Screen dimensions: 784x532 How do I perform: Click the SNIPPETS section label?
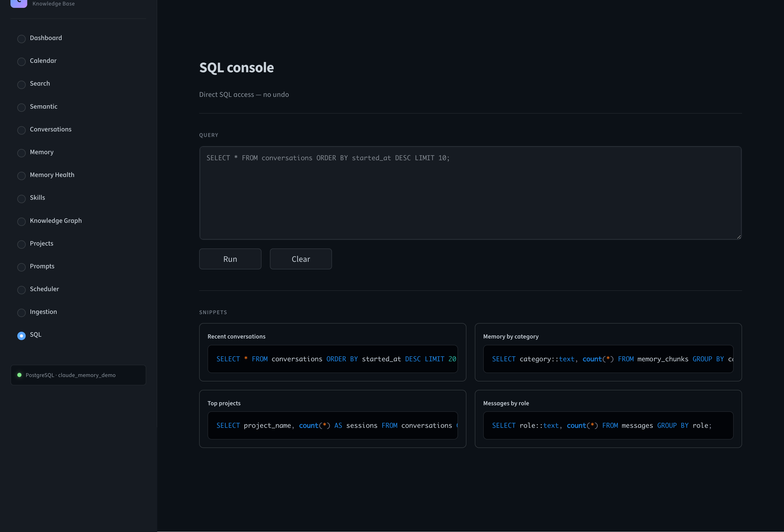[x=213, y=313]
